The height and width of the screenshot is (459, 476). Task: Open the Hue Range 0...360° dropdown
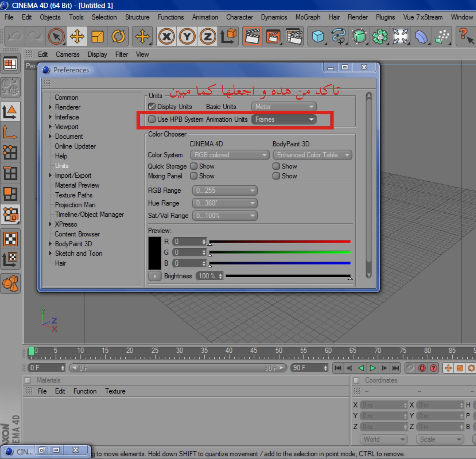pos(225,203)
